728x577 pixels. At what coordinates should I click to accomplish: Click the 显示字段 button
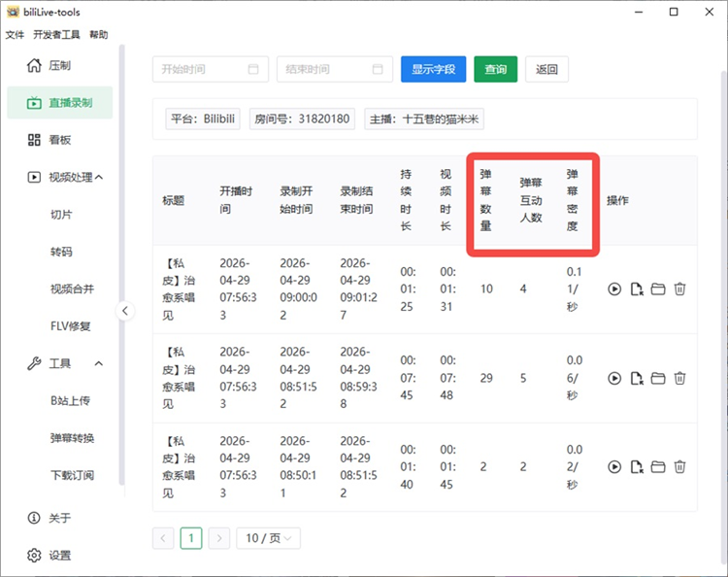click(x=433, y=69)
